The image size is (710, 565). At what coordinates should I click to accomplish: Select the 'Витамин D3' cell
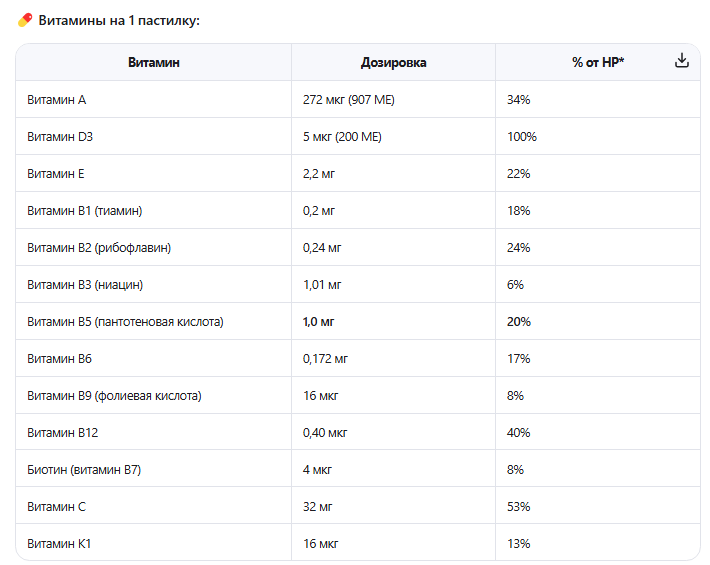(60, 137)
